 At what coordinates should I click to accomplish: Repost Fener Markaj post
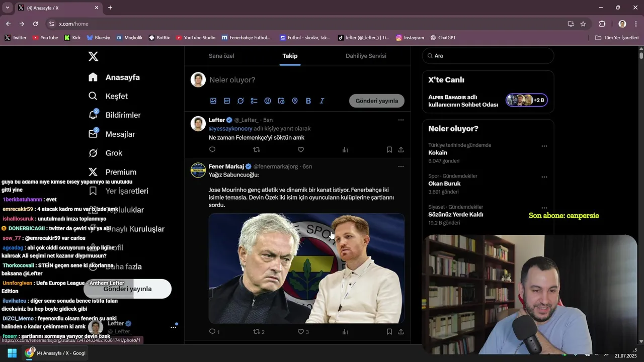(x=259, y=332)
